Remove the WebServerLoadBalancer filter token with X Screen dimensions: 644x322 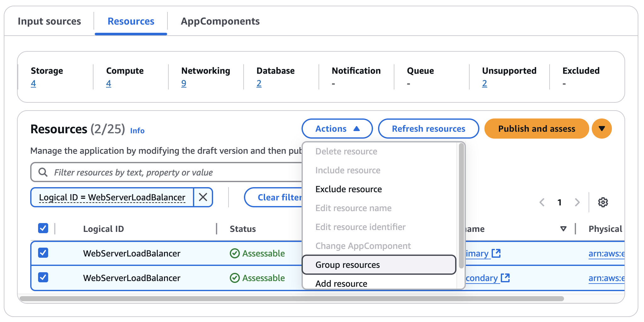pyautogui.click(x=203, y=197)
